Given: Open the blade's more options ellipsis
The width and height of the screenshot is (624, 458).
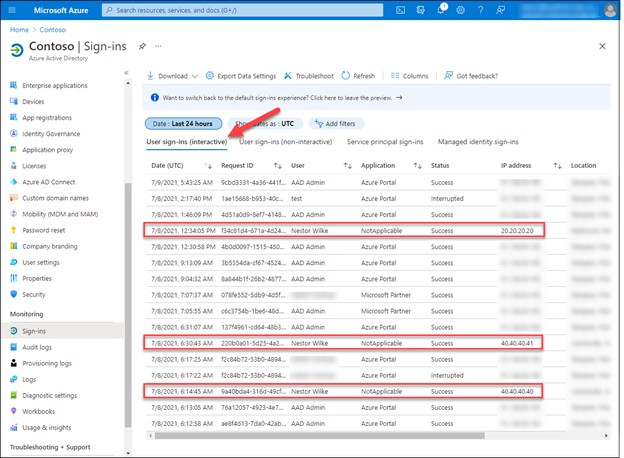Looking at the screenshot, I should 158,46.
